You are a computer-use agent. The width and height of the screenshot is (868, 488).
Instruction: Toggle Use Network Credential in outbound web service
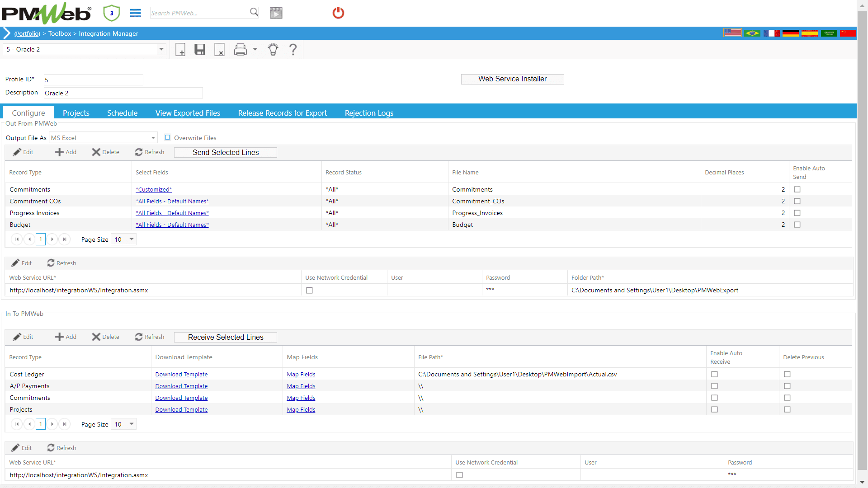[309, 291]
